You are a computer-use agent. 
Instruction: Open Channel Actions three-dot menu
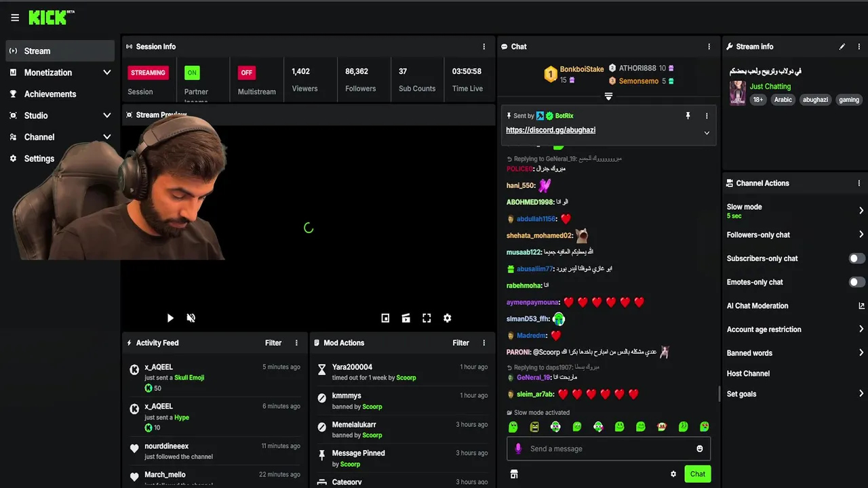pyautogui.click(x=859, y=183)
